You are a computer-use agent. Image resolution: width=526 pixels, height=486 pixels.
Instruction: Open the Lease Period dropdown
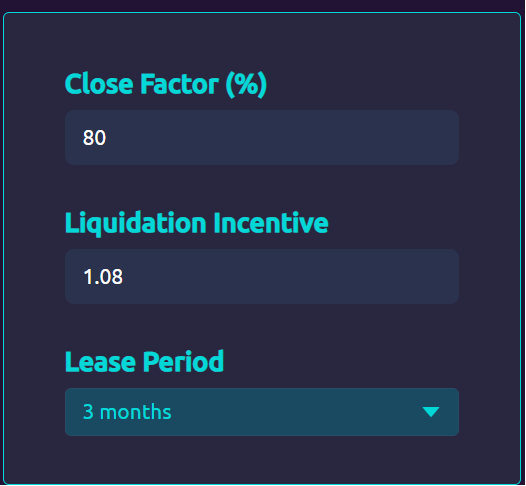pos(262,412)
